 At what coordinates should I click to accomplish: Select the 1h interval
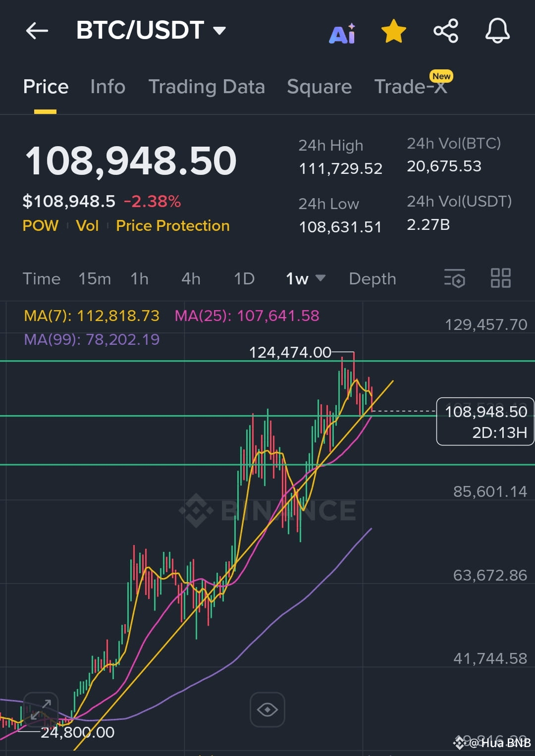coord(140,279)
